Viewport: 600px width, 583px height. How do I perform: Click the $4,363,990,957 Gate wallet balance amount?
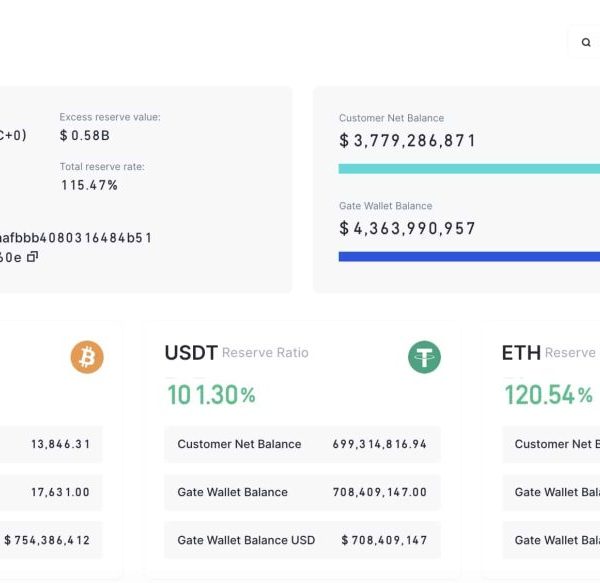pyautogui.click(x=407, y=229)
